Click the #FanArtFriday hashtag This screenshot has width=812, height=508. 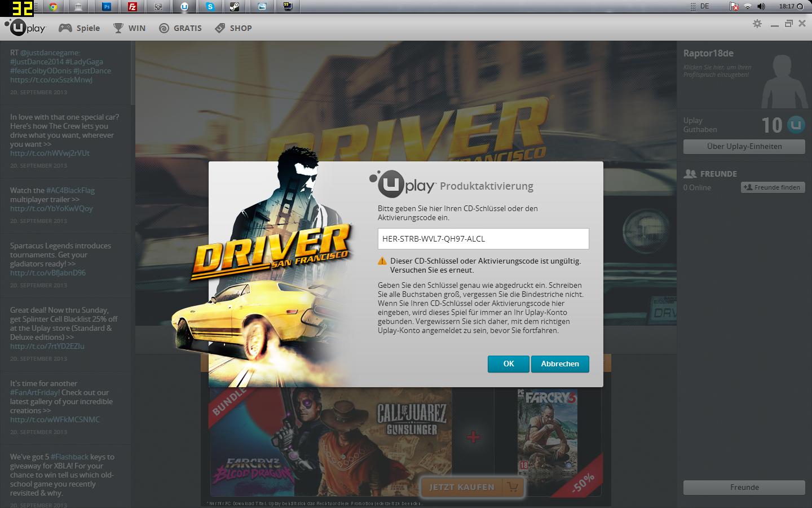point(34,392)
